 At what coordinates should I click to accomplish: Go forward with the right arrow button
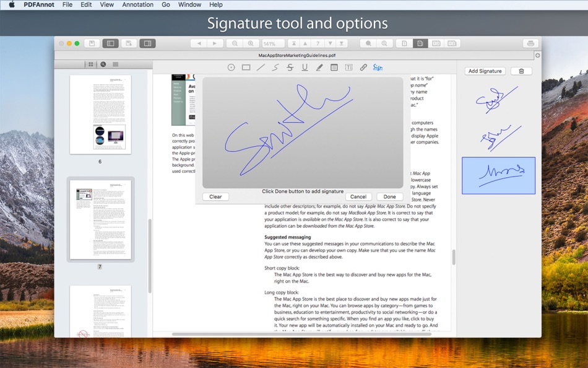[x=215, y=43]
